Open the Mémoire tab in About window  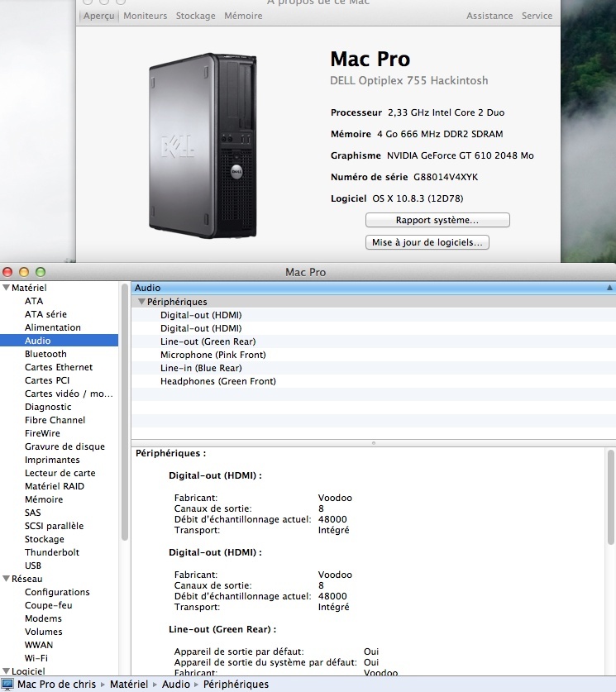(243, 16)
